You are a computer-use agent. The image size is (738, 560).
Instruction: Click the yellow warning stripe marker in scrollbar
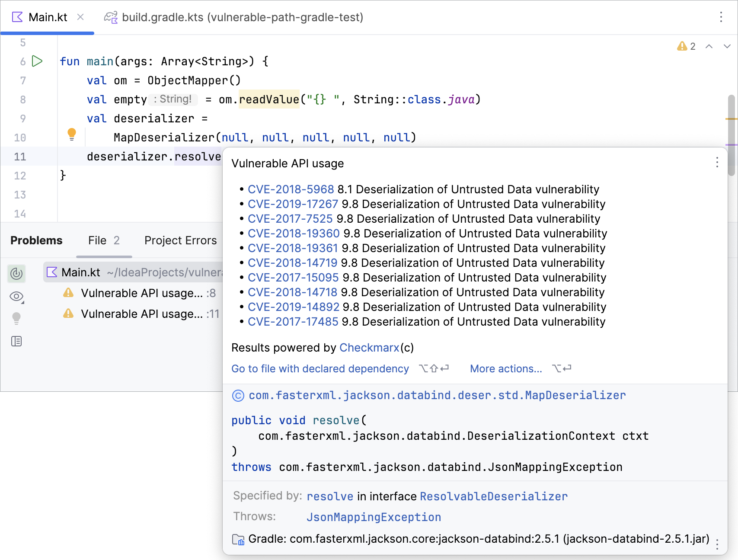tap(732, 118)
